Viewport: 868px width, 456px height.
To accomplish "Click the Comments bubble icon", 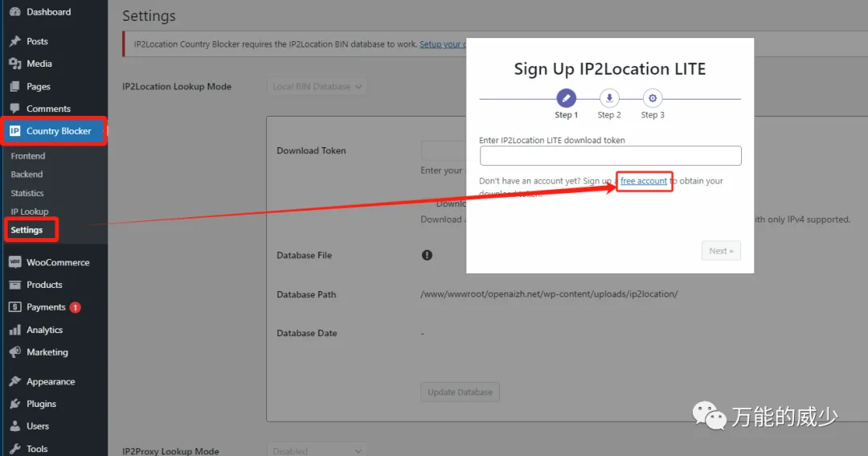I will tap(15, 109).
